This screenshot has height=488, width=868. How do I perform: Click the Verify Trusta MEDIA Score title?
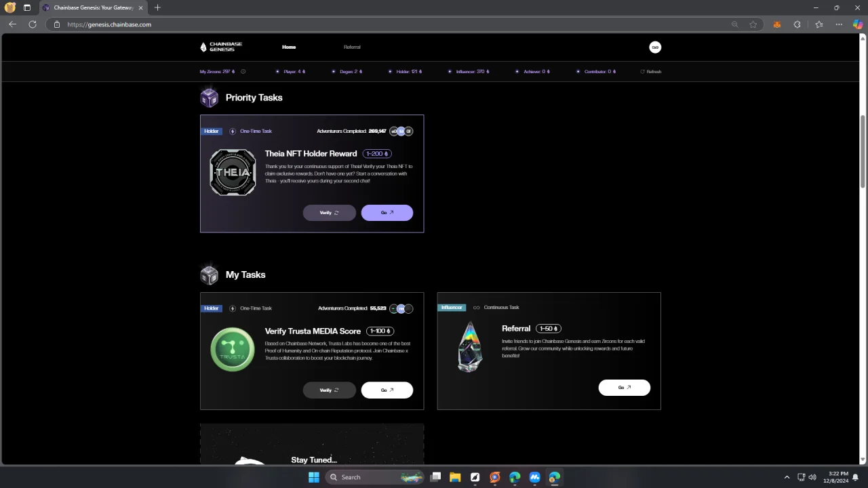[x=313, y=331]
